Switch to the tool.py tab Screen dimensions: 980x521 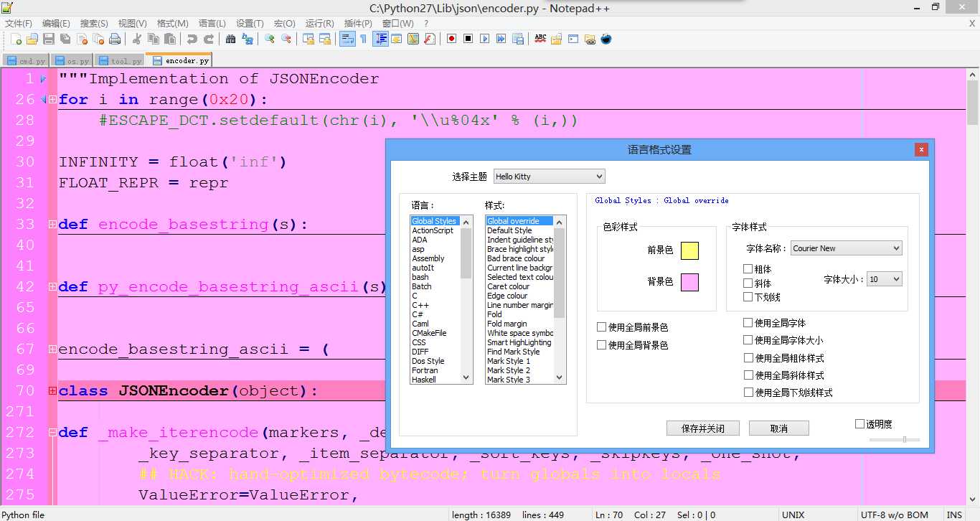pyautogui.click(x=121, y=61)
